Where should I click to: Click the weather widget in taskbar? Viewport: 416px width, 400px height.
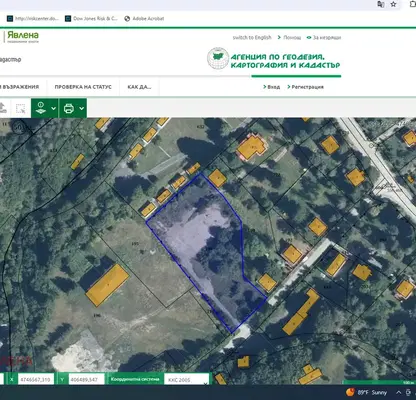(x=367, y=392)
